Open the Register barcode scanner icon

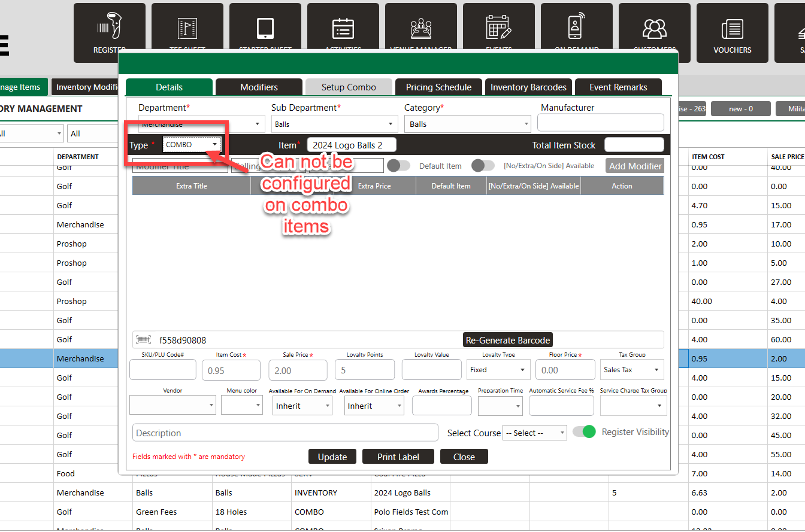coord(110,28)
